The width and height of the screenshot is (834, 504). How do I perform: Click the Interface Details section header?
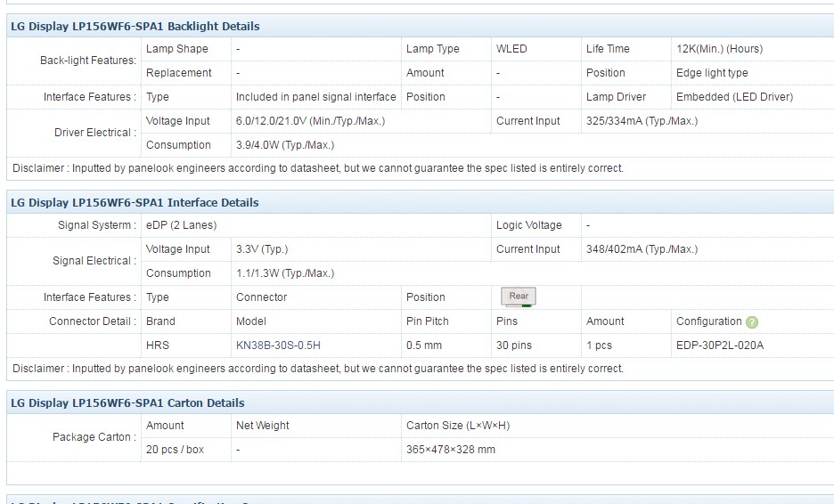coord(135,202)
